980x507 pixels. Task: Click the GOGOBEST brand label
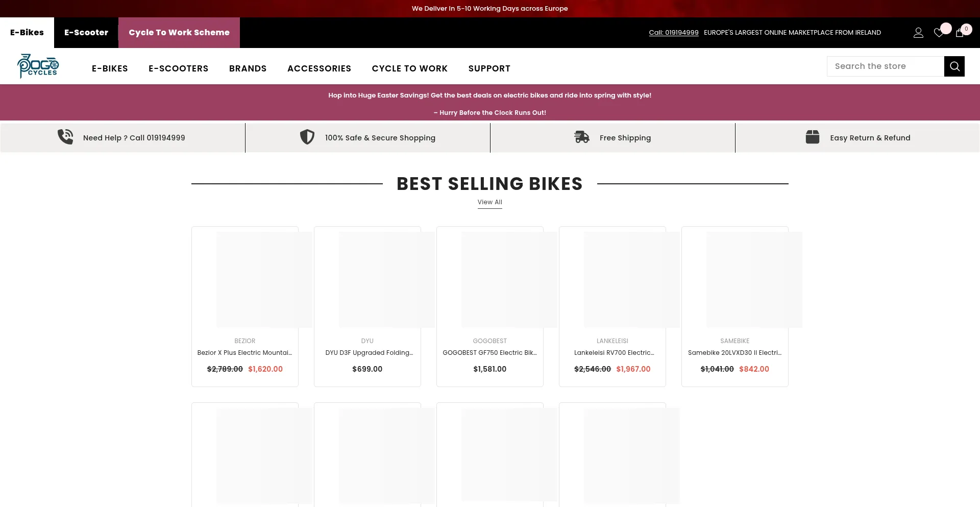tap(490, 341)
